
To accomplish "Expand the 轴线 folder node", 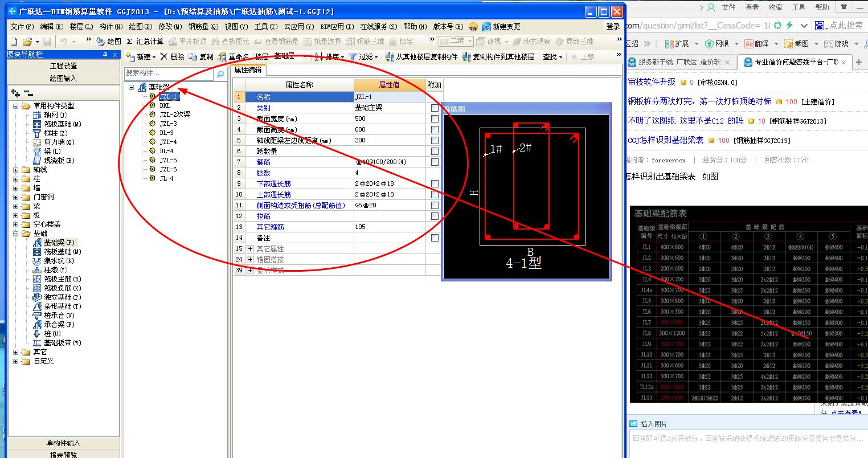I will point(16,170).
